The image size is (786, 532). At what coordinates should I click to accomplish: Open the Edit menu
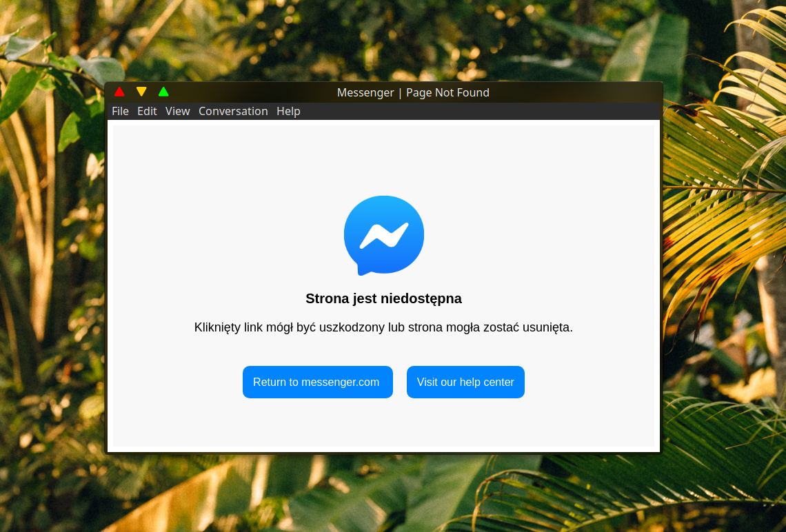(x=147, y=111)
